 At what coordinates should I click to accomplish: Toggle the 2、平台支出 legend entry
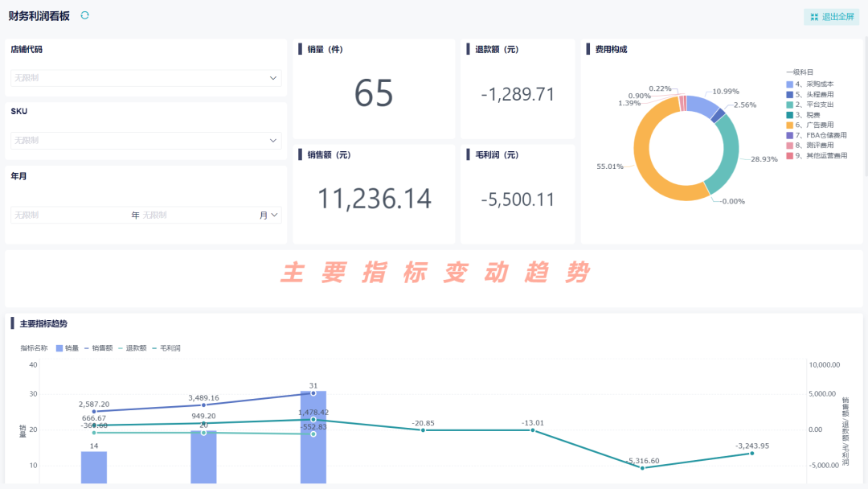[810, 105]
